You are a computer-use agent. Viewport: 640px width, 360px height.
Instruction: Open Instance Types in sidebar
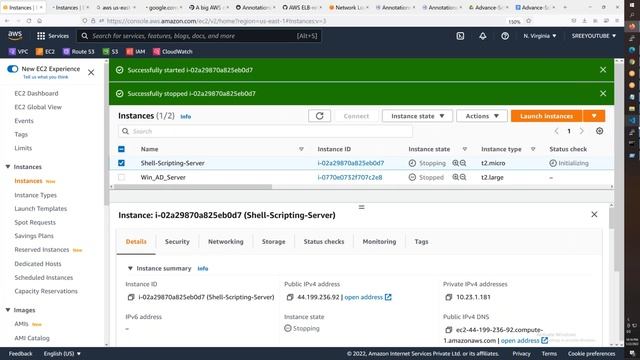(x=36, y=195)
